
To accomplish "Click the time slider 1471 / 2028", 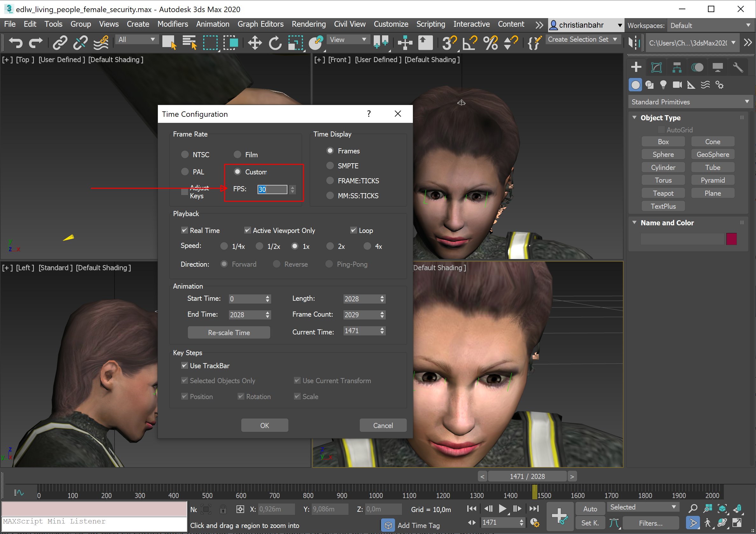I will point(527,476).
